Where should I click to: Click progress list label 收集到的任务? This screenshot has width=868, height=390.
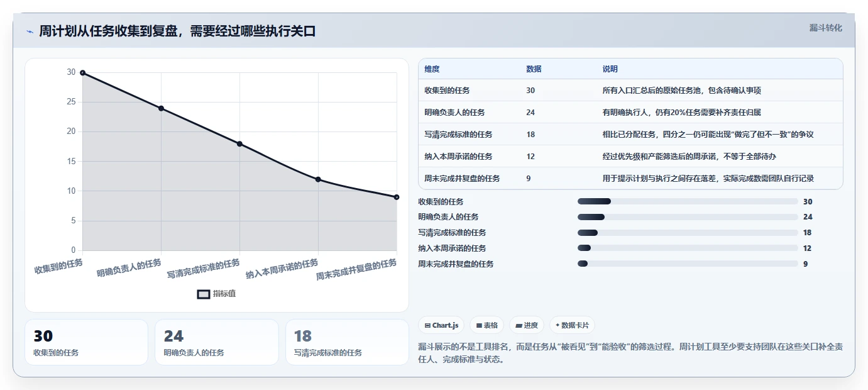pos(441,201)
